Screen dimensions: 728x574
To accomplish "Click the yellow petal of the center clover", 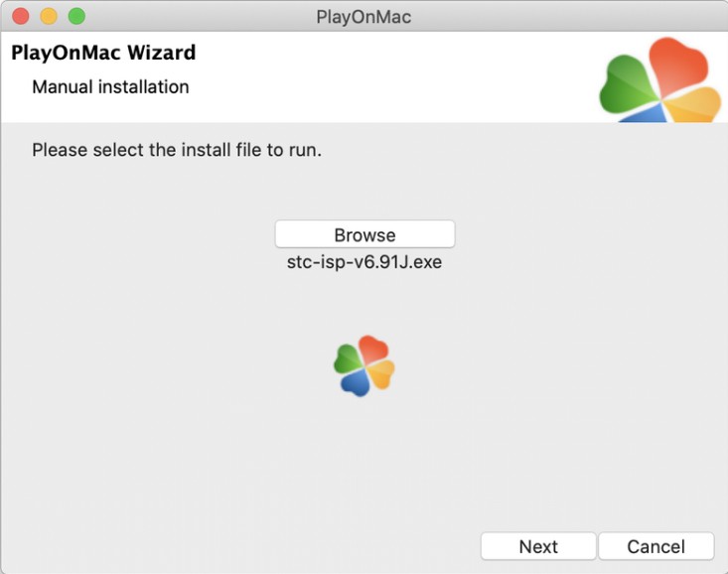I will coord(382,374).
